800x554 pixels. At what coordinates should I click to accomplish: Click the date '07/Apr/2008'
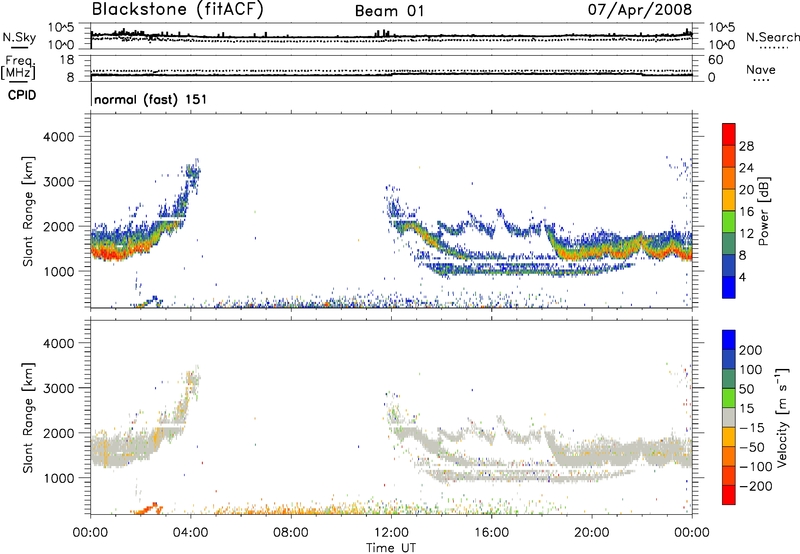click(x=640, y=10)
